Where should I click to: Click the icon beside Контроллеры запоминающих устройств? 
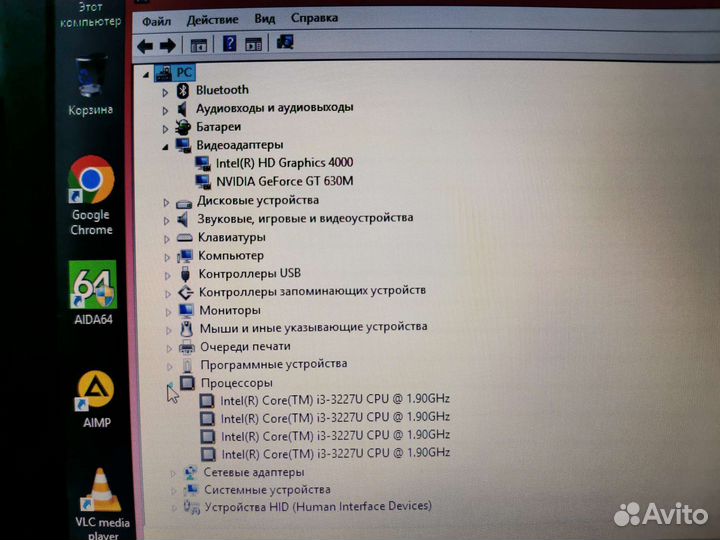186,292
